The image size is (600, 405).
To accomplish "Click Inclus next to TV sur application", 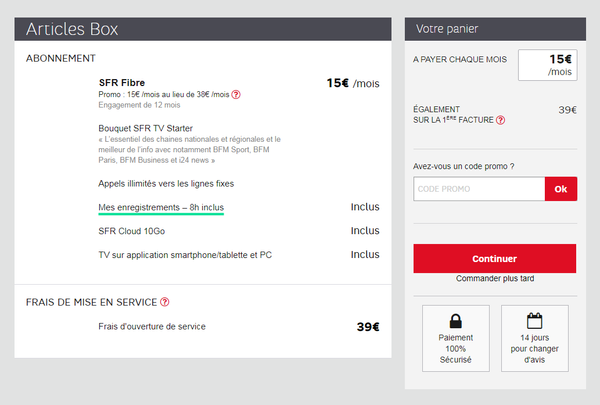I will (365, 255).
